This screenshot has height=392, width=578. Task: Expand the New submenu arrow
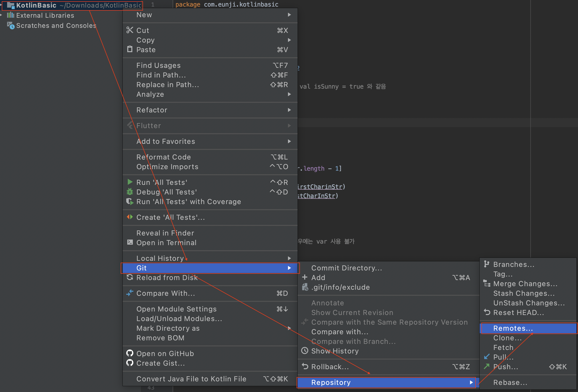[289, 15]
